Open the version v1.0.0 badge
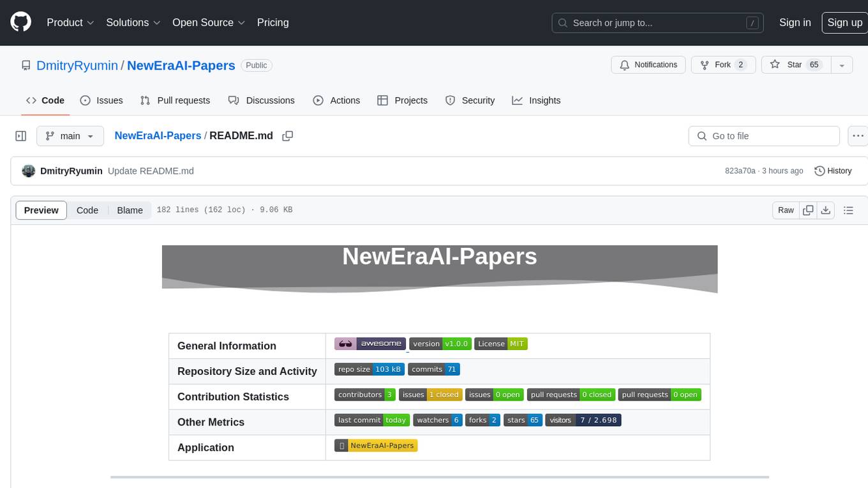This screenshot has width=868, height=488. [440, 344]
